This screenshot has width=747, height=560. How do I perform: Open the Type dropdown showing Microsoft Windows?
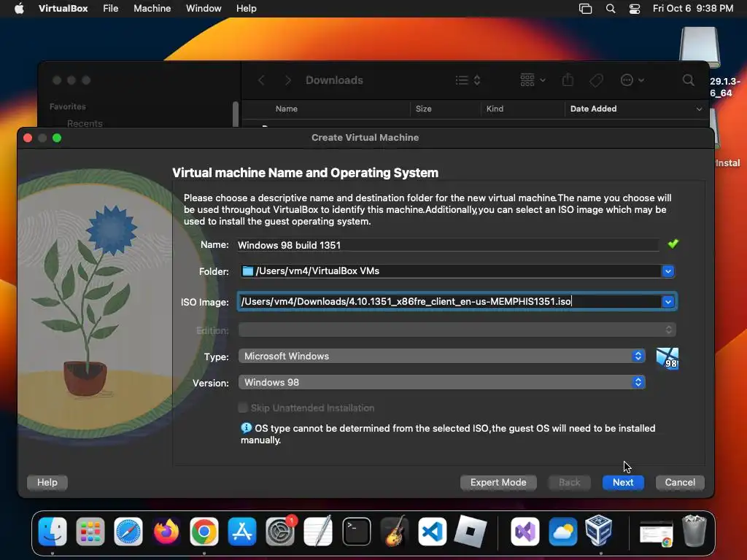(442, 356)
